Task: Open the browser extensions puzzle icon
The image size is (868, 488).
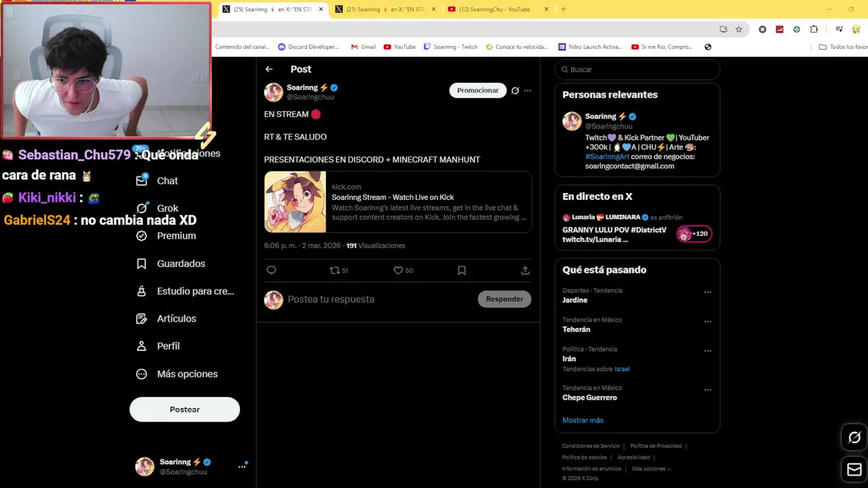Action: pyautogui.click(x=814, y=29)
